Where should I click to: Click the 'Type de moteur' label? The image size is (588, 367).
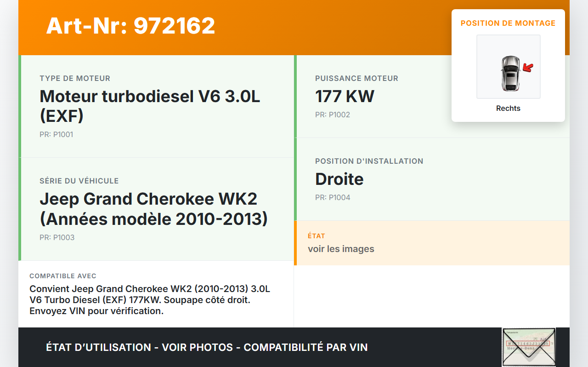[x=75, y=79]
